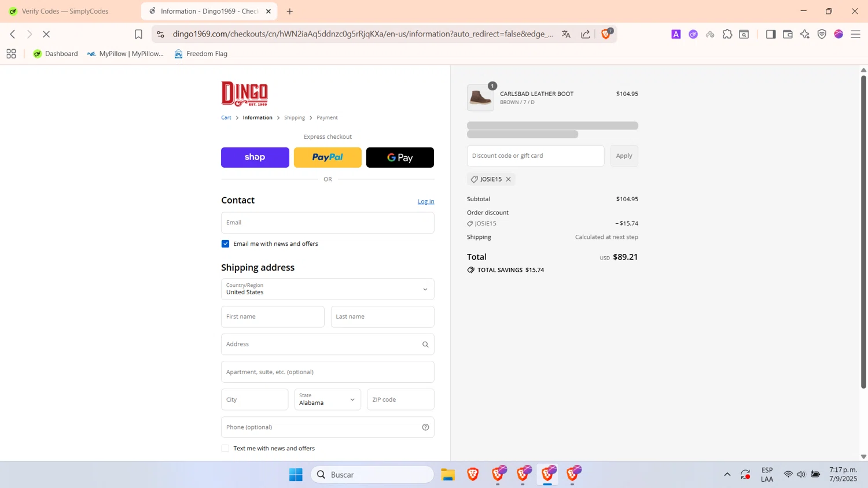Open the Brave Wallet icon
Image resolution: width=868 pixels, height=488 pixels.
(x=788, y=34)
